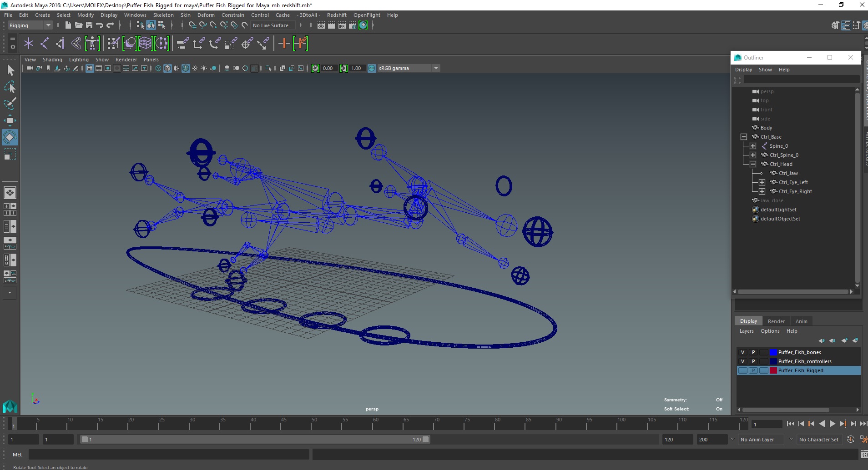
Task: Expand Ctrl_Spine_0 node in Outliner
Action: click(x=753, y=155)
